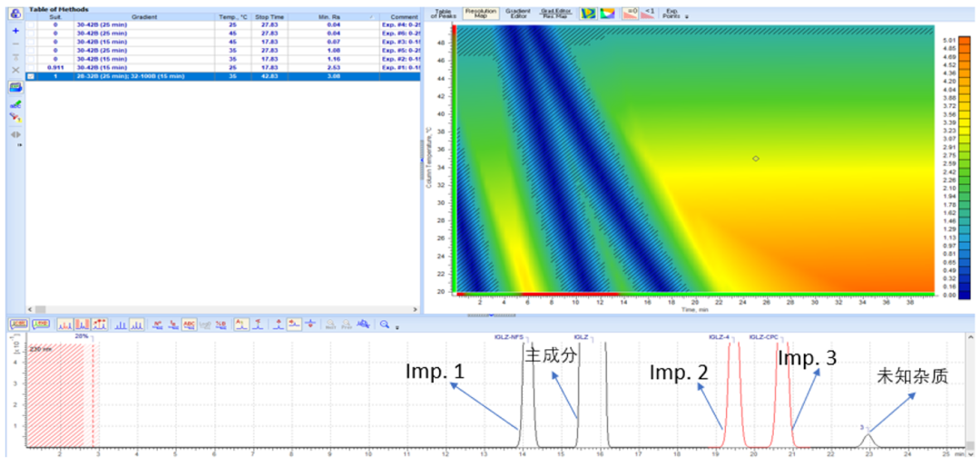Image resolution: width=980 pixels, height=466 pixels.
Task: Check the box for the 0.911 suitability row
Action: pos(30,67)
